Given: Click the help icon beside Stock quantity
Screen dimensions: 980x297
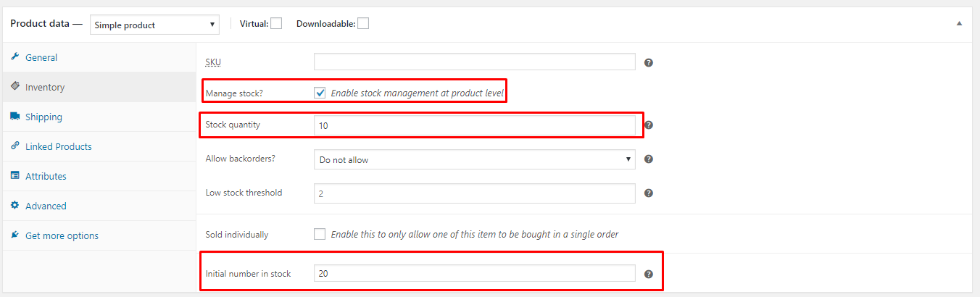Looking at the screenshot, I should (x=649, y=125).
